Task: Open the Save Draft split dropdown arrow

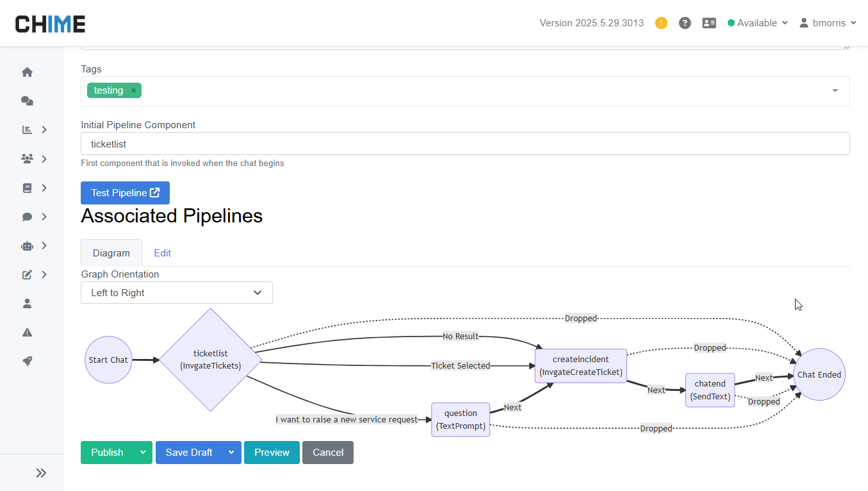Action: (x=231, y=453)
